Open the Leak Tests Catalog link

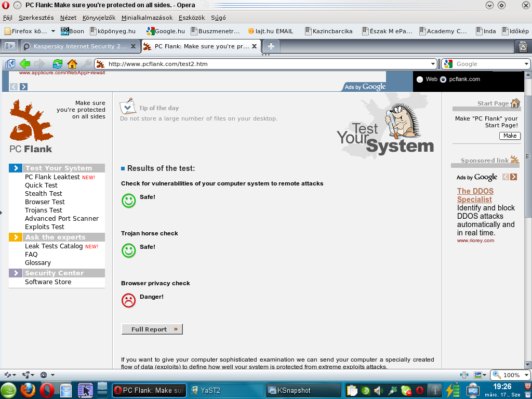[x=54, y=246]
